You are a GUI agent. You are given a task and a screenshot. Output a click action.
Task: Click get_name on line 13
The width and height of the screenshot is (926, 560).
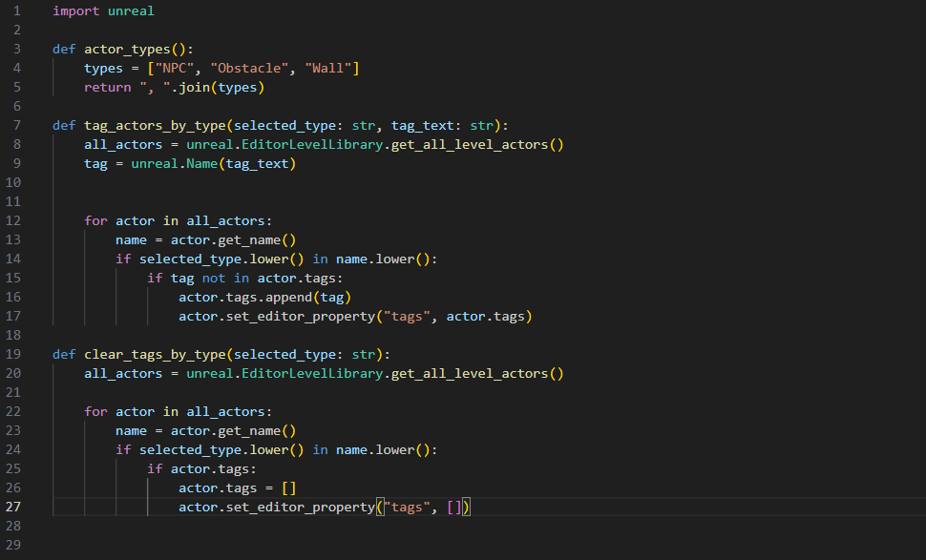249,240
